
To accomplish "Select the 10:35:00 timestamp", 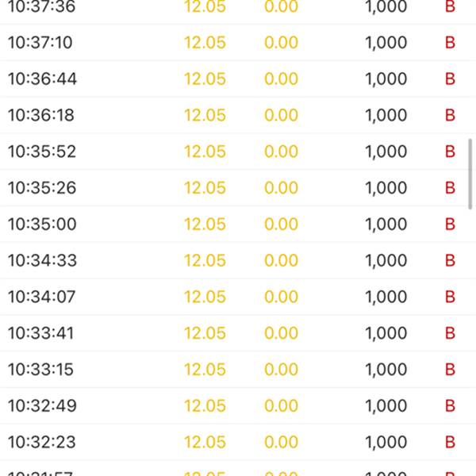I will tap(42, 225).
